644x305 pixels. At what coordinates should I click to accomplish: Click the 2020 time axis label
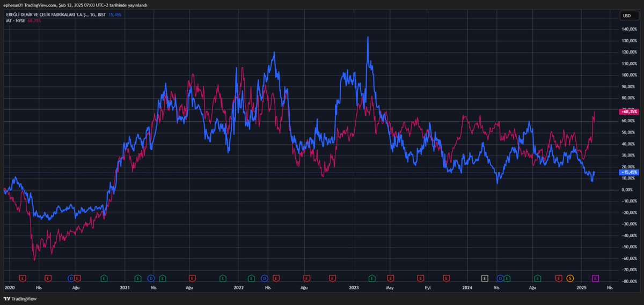pyautogui.click(x=9, y=288)
